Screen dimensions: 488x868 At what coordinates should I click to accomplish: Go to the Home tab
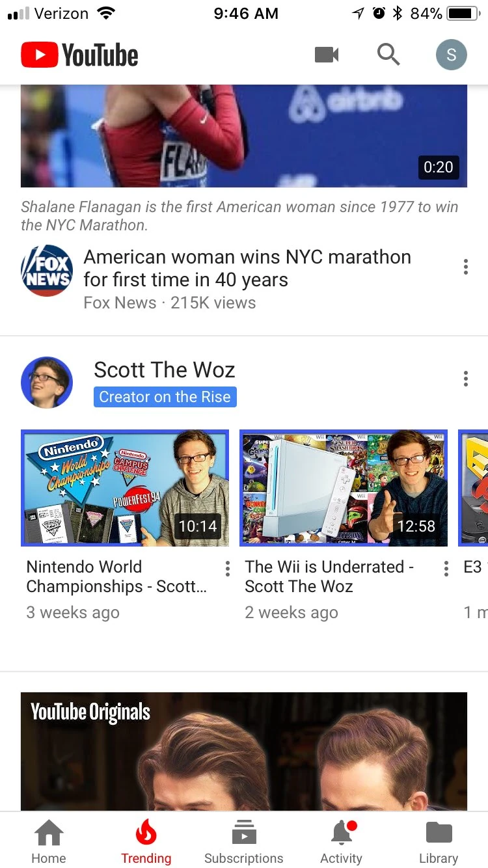coord(49,841)
